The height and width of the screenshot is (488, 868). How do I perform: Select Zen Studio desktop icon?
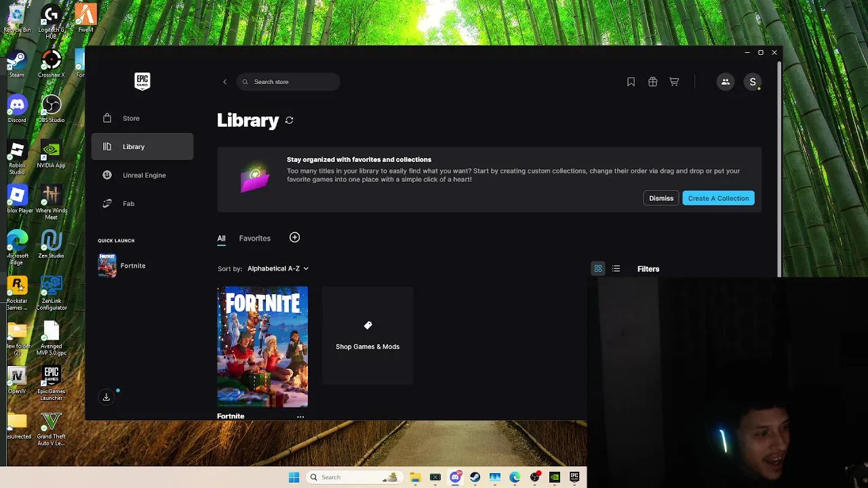[x=52, y=245]
